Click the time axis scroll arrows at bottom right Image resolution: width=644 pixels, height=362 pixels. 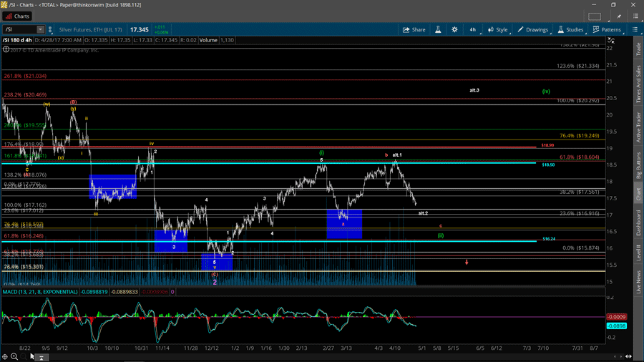pyautogui.click(x=628, y=356)
